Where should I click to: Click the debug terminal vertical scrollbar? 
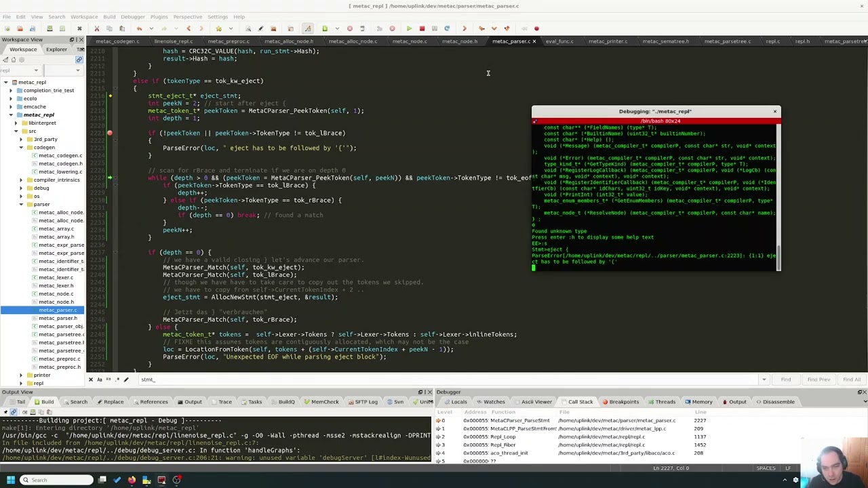point(778,197)
